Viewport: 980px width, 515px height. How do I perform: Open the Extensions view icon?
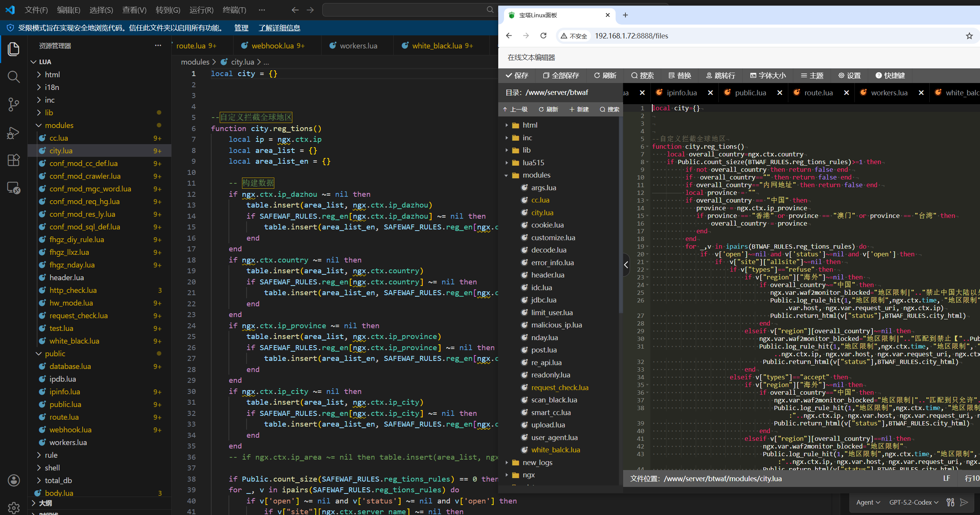coord(13,160)
